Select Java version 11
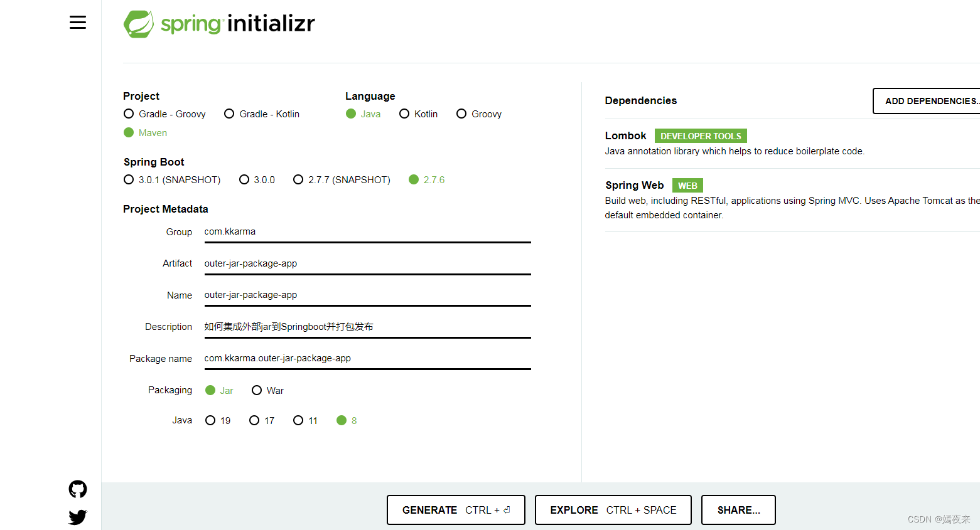The height and width of the screenshot is (530, 980). 305,421
